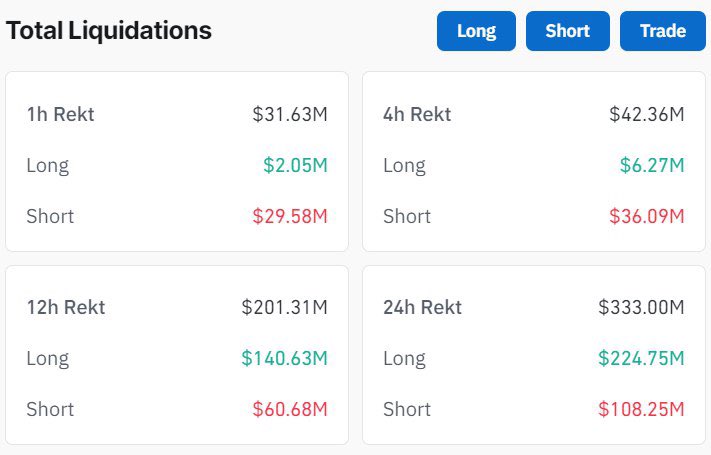This screenshot has height=455, width=711.
Task: Open the 4h Rekt card
Action: (533, 161)
